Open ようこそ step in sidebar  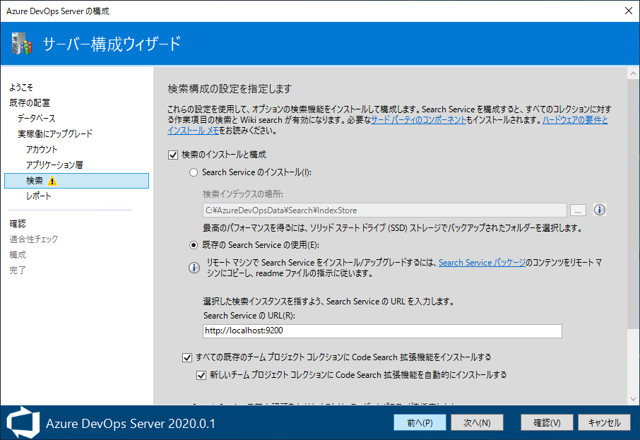point(21,87)
